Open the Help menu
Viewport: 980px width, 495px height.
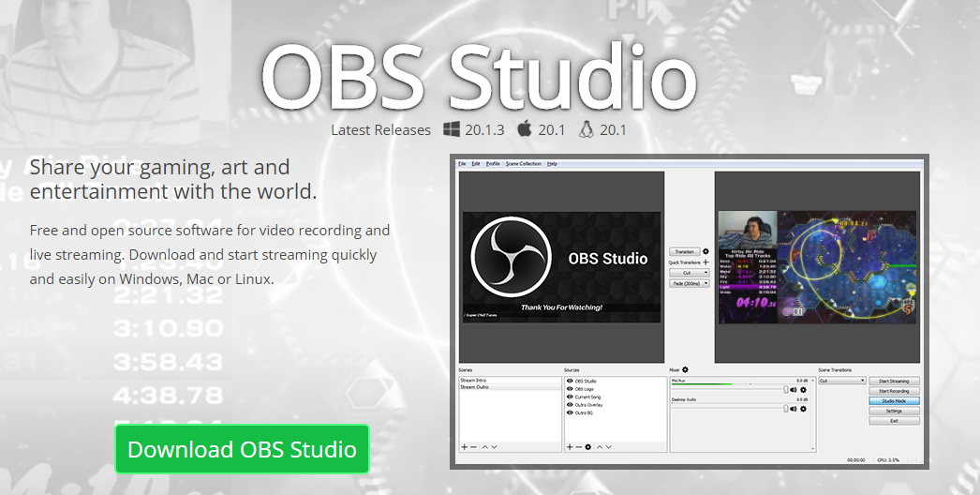(552, 164)
